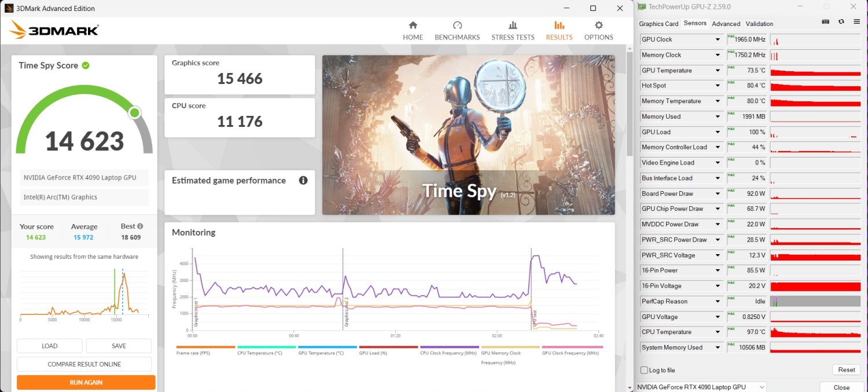Click the 3DMark title bar app icon

pos(9,8)
